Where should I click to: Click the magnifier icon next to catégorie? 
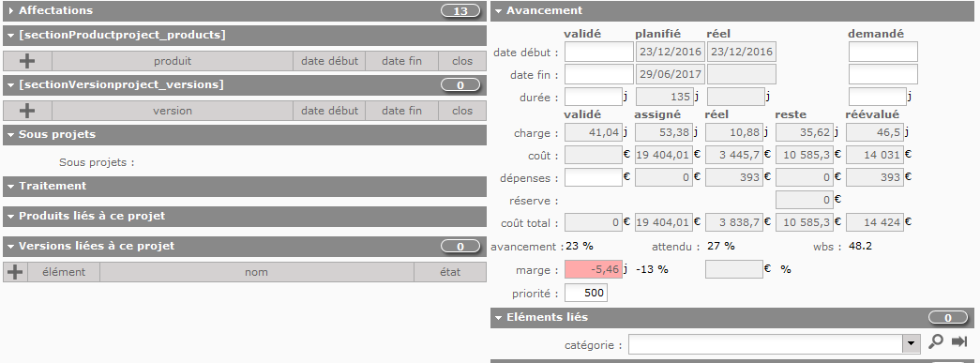(936, 341)
